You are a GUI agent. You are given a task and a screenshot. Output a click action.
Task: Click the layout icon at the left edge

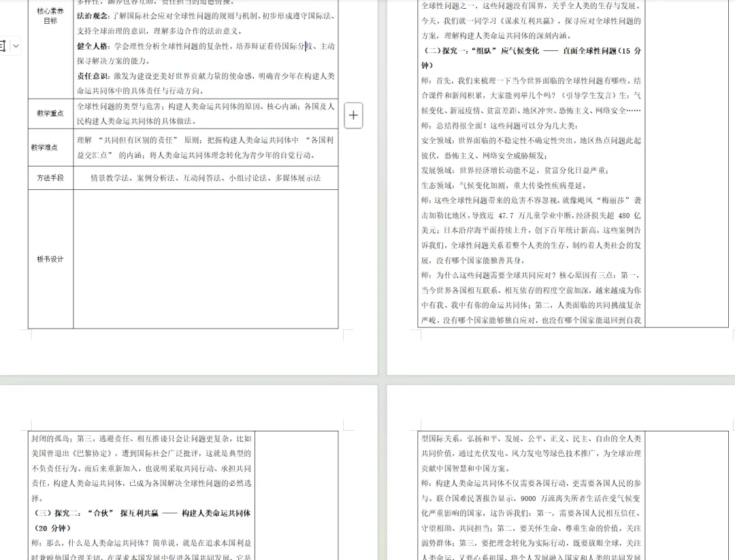[x=2, y=46]
